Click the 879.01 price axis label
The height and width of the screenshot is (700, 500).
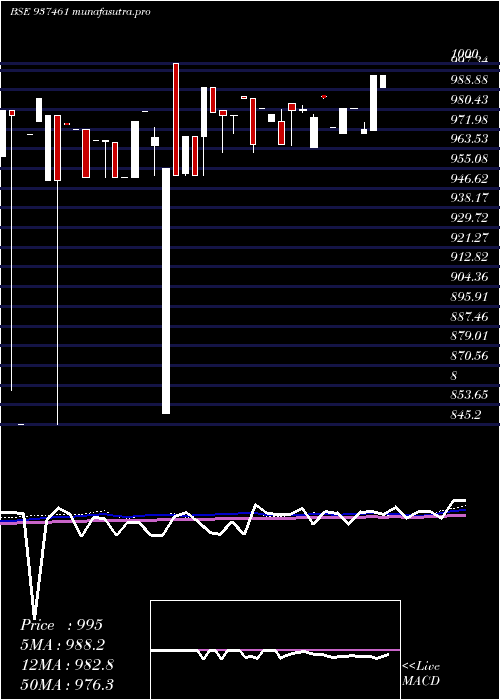(469, 336)
